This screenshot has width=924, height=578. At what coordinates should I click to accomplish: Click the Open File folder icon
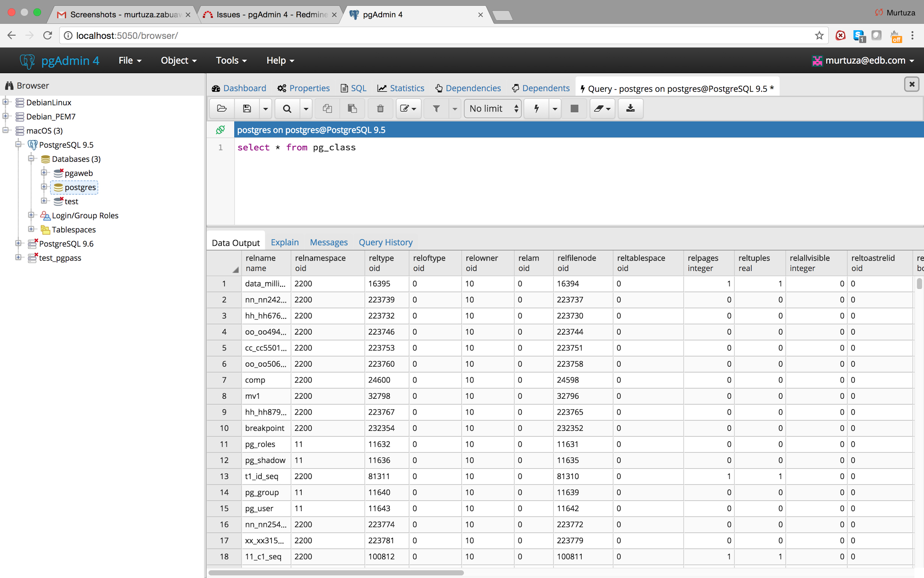(222, 108)
